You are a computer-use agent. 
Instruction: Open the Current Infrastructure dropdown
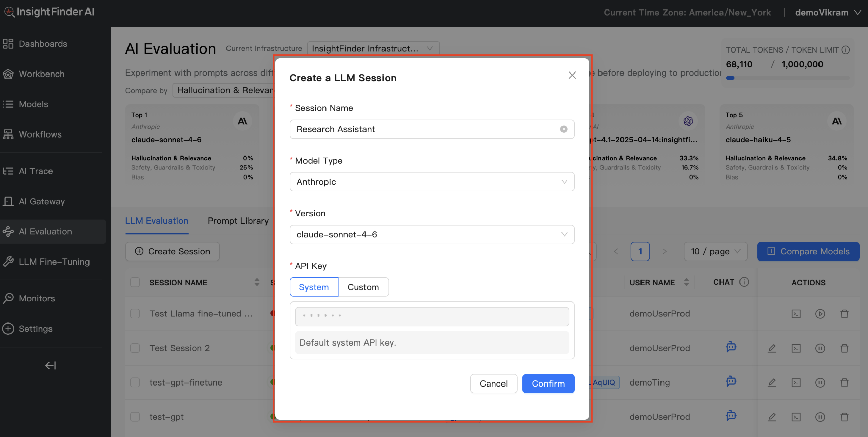coord(373,48)
